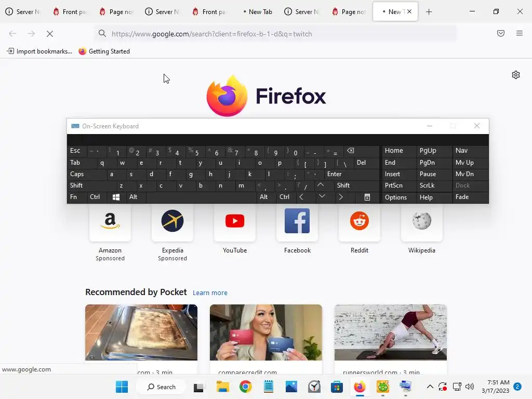Image resolution: width=532 pixels, height=399 pixels.
Task: Toggle right Shift key on On-Screen Keyboard
Action: coord(356,185)
